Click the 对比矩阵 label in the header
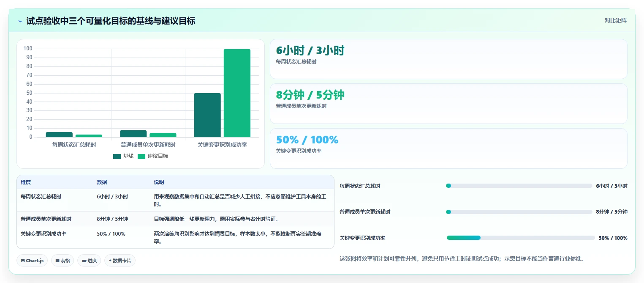Viewport: 644px width, 283px height. 615,20
